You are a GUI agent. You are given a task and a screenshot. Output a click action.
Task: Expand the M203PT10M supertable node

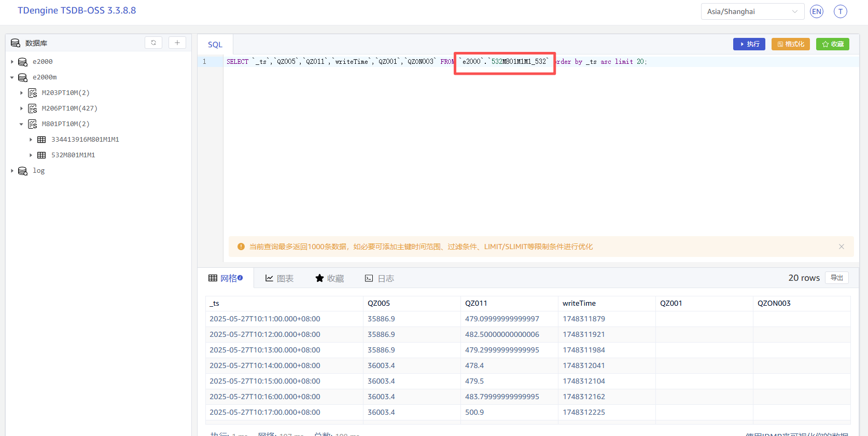pos(21,93)
